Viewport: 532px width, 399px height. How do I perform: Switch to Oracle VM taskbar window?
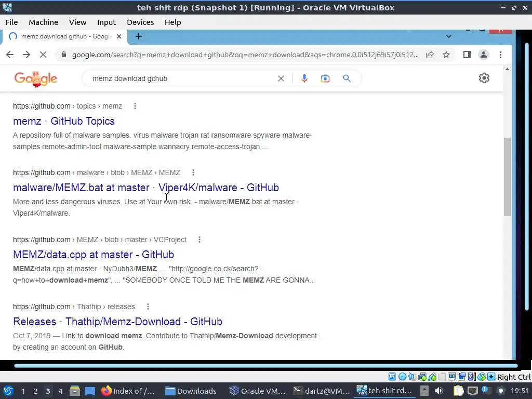pos(258,391)
